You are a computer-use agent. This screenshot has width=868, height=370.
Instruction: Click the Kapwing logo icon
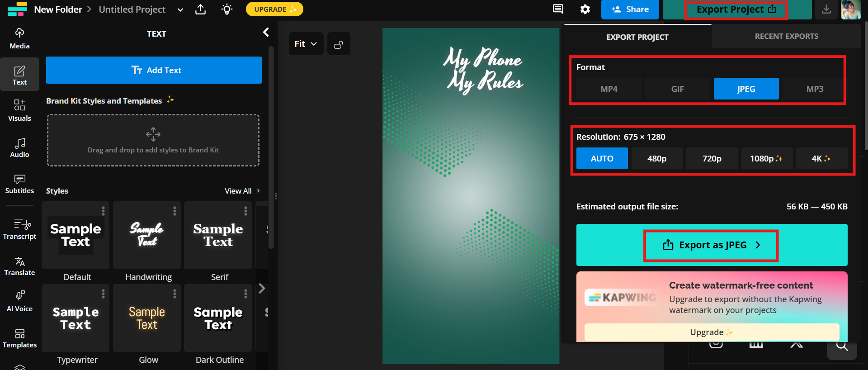tap(18, 9)
